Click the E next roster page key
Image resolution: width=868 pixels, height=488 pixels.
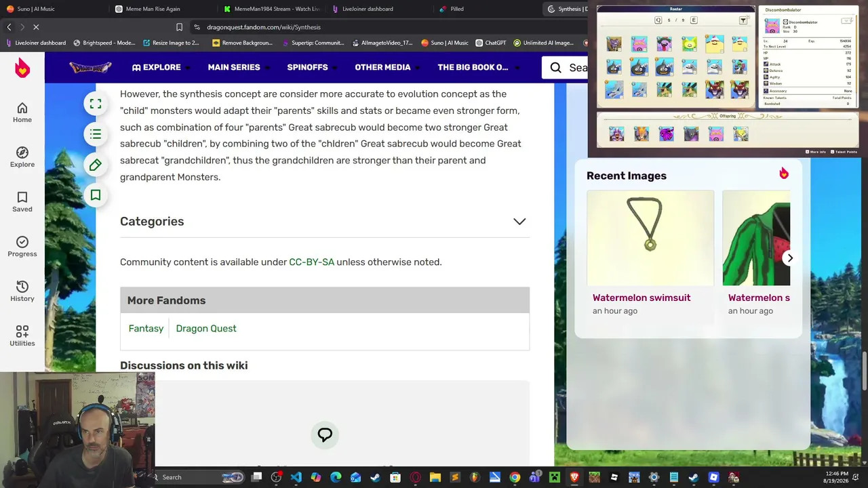694,20
